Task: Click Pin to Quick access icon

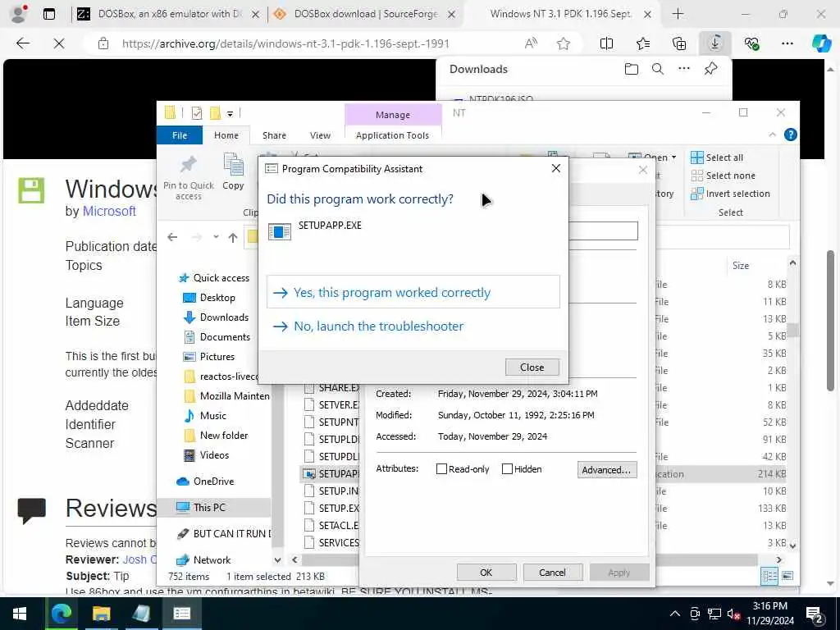Action: point(189,177)
